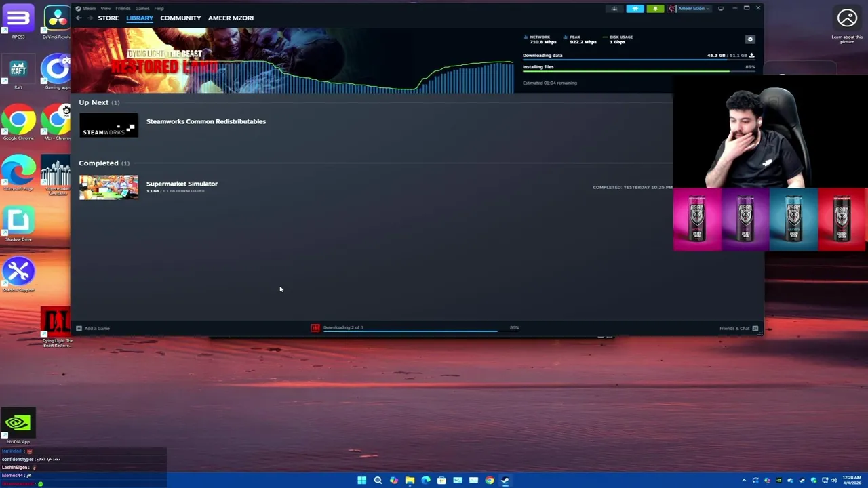The image size is (868, 488).
Task: Open Supermarket Simulator desktop shortcut
Action: click(57, 175)
